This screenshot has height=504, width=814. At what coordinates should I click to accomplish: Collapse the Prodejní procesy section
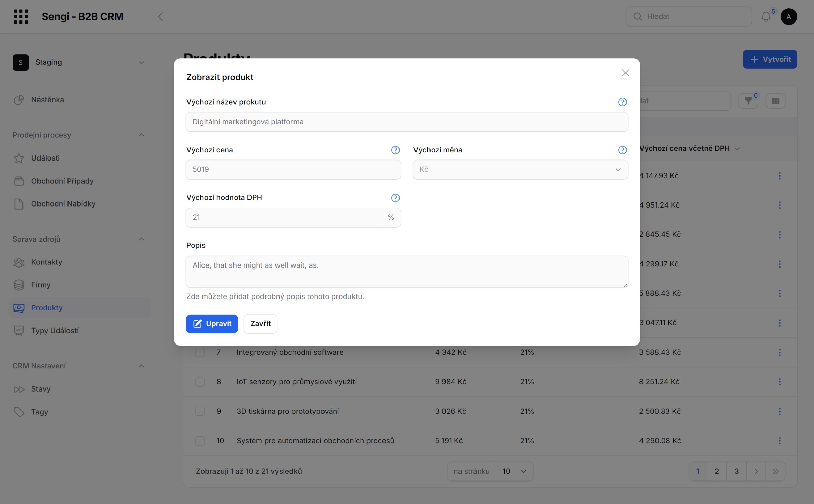click(141, 135)
